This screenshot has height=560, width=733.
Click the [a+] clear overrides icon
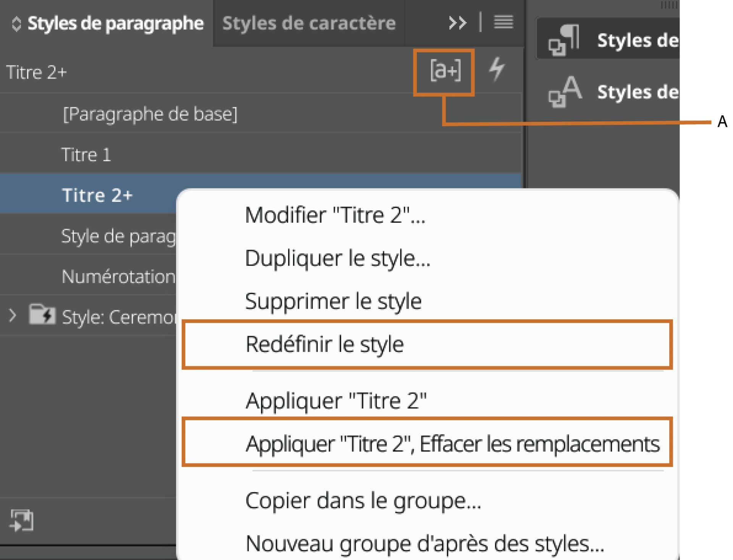coord(445,71)
